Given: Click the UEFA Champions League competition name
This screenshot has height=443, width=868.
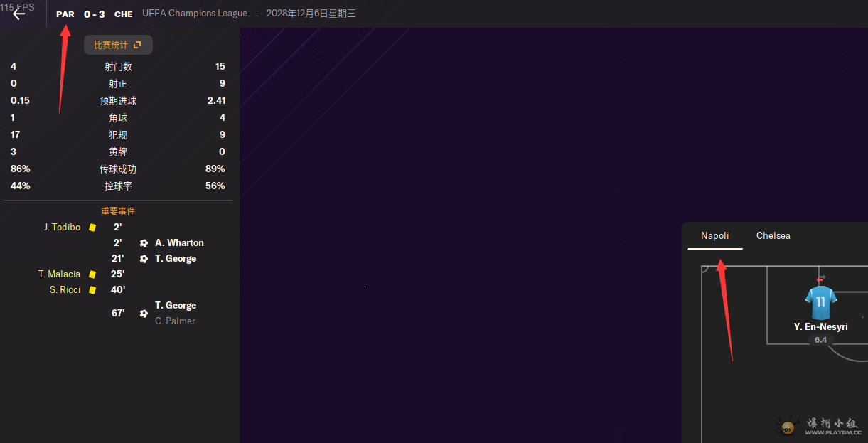Looking at the screenshot, I should click(195, 14).
